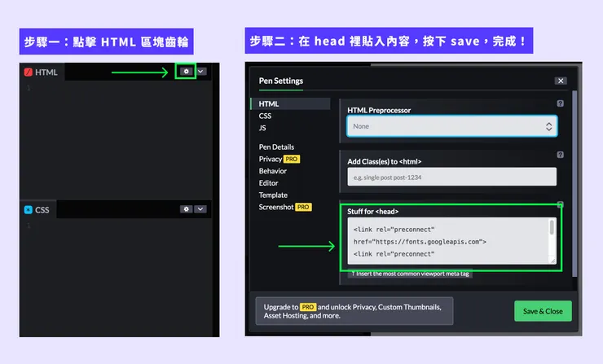Click the Pen Settings title text

(x=281, y=81)
